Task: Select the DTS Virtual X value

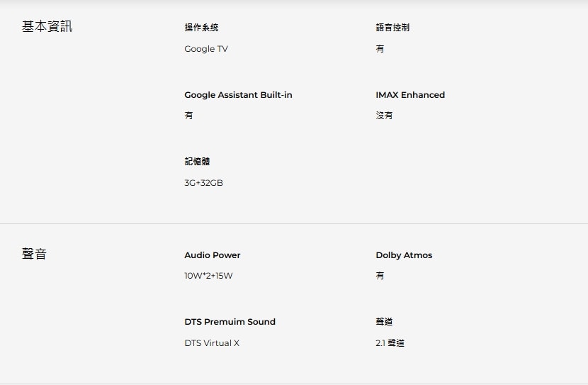Action: [212, 343]
